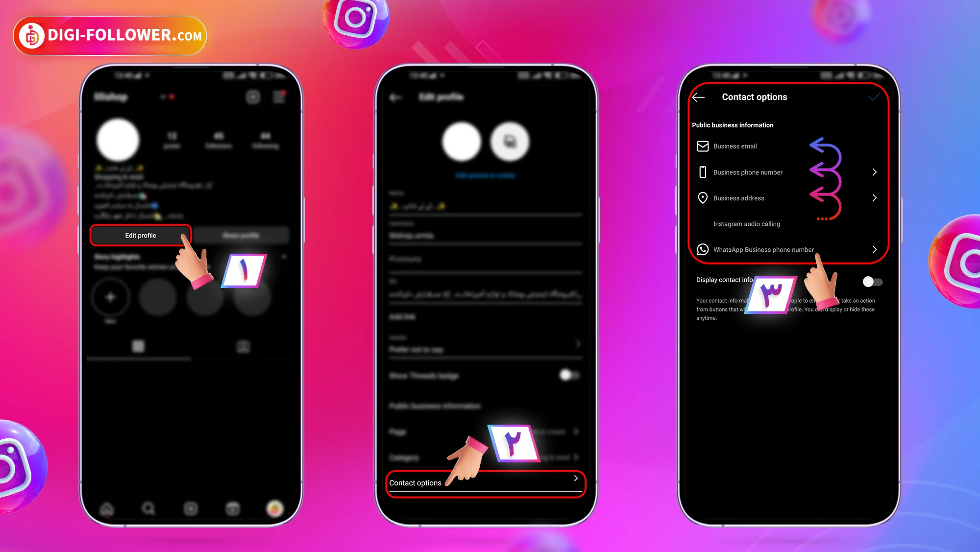Expand Business address entry
This screenshot has width=980, height=552.
coord(874,198)
